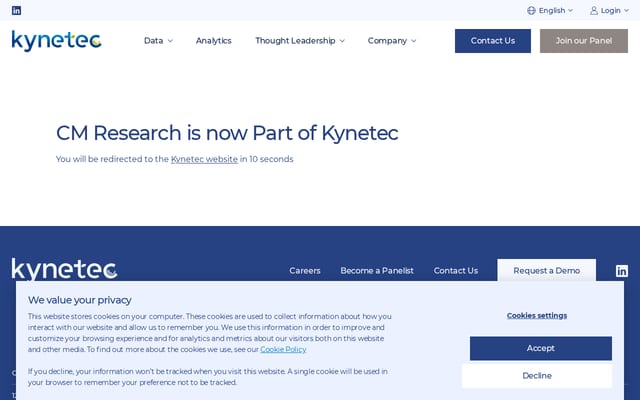Click the 'We value your privacy' heading
Screen dimensions: 640x400
pos(80,300)
